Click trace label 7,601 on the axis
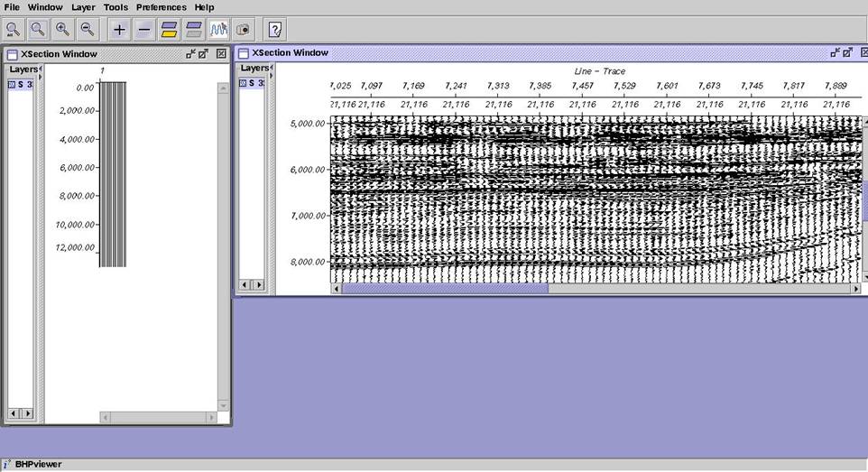868x472 pixels. tap(667, 86)
